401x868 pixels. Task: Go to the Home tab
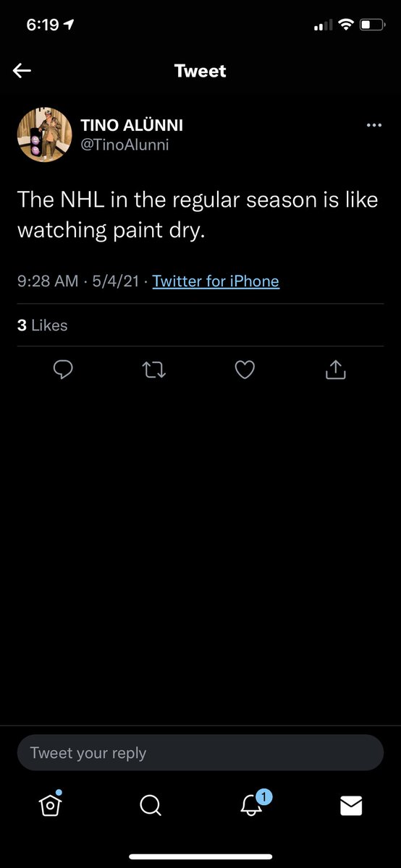coord(49,804)
